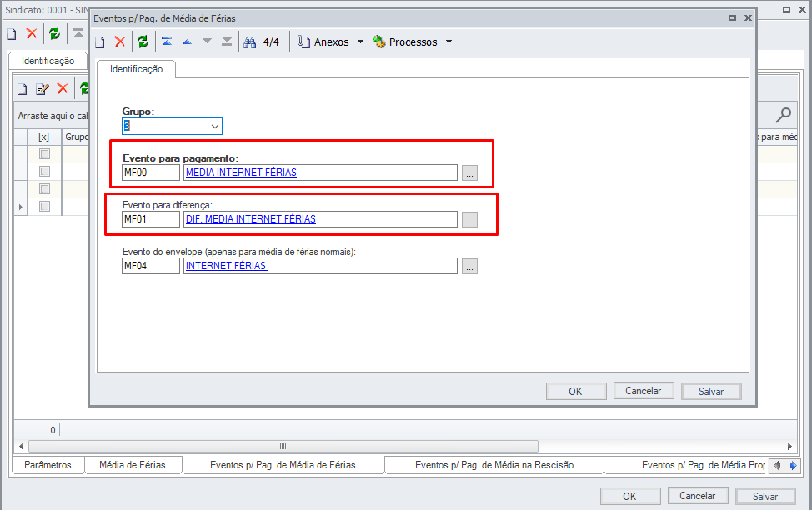
Task: Expand the Grupo combo box
Action: coord(215,127)
